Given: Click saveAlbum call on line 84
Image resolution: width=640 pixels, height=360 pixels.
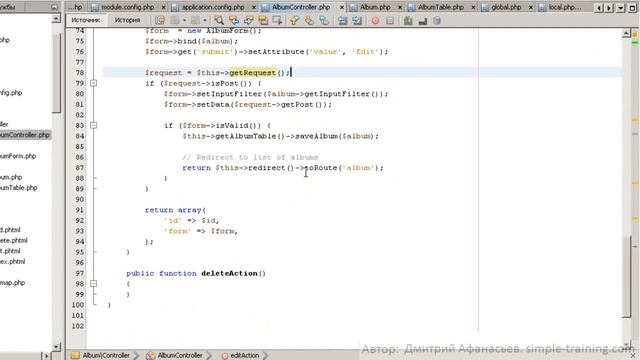Looking at the screenshot, I should point(317,136).
